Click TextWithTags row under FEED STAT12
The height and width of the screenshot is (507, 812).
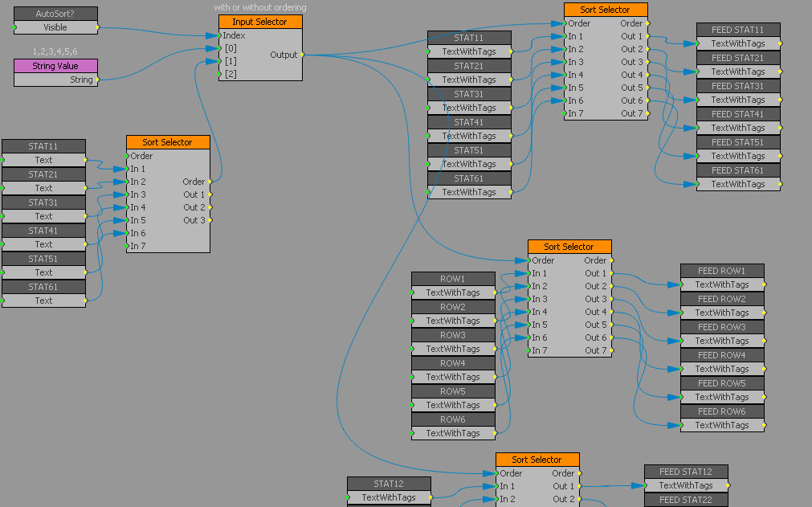click(686, 485)
